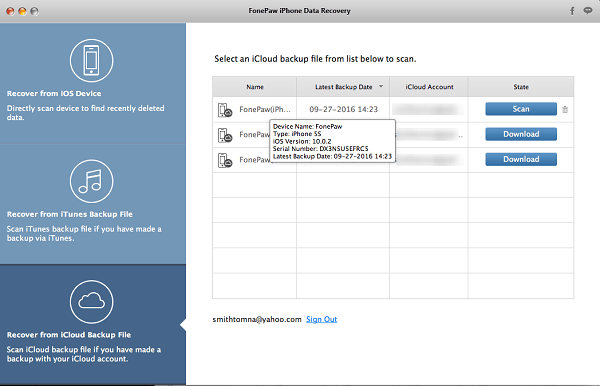Select Recover from iCloud Backup File tab
Screen dimensions: 600x386
(93, 324)
